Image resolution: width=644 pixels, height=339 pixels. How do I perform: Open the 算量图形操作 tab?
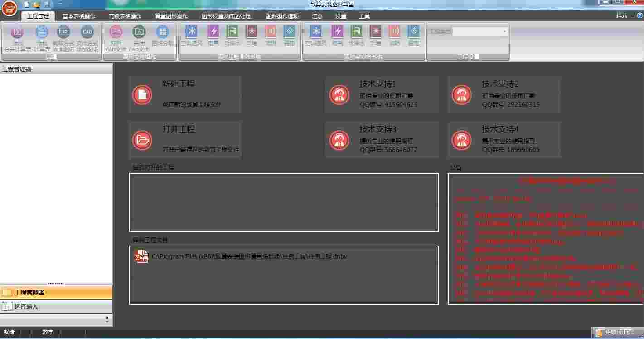(170, 15)
